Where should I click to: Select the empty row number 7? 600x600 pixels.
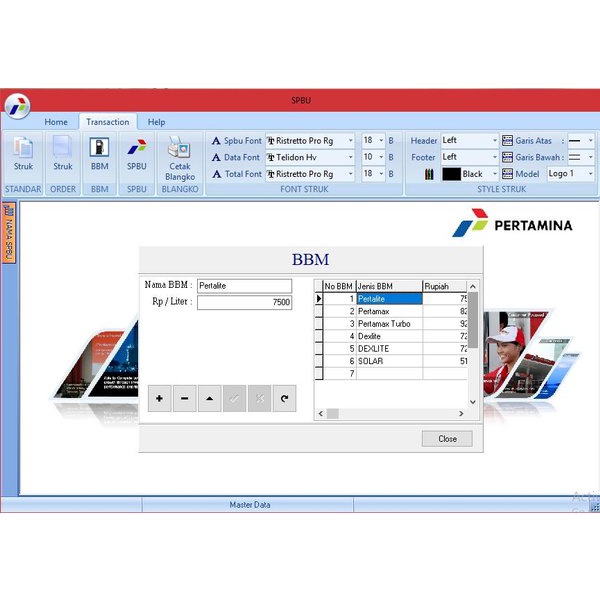click(389, 373)
